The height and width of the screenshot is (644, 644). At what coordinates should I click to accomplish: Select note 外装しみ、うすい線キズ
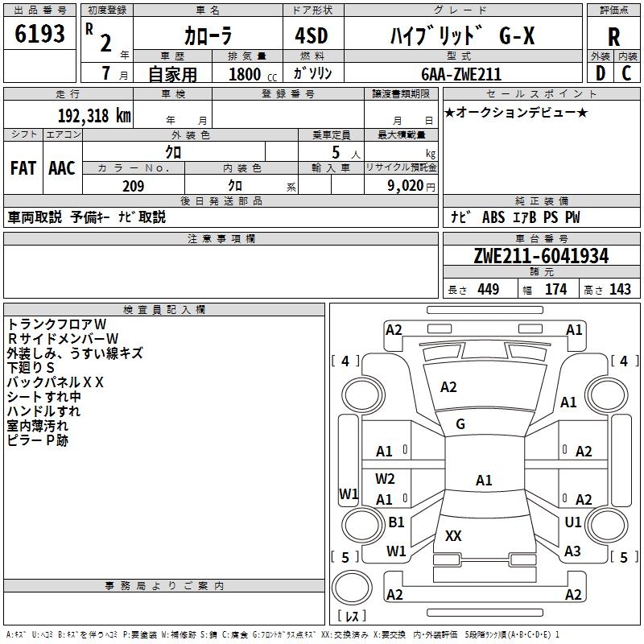click(x=75, y=353)
